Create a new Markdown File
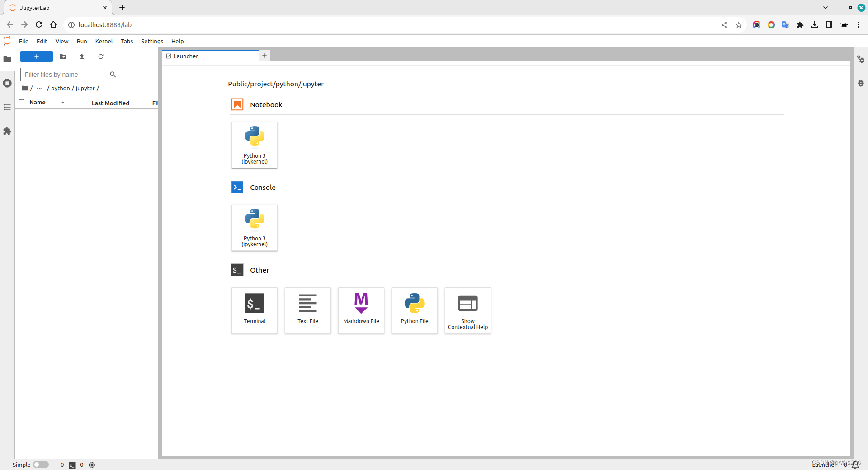 (x=361, y=310)
